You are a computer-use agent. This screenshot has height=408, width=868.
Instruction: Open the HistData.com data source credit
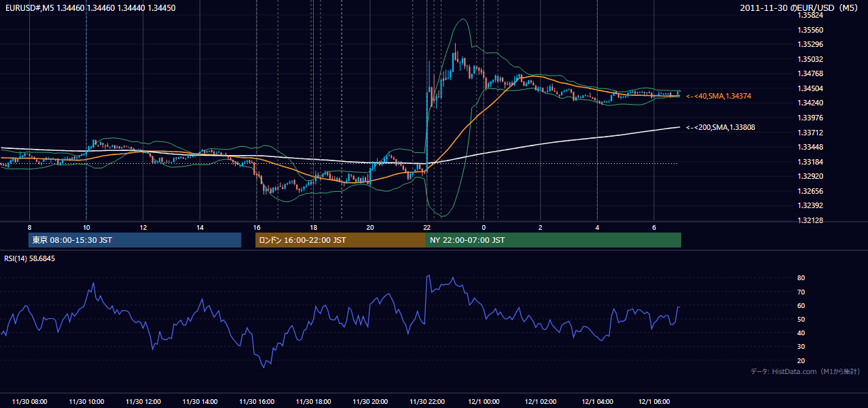click(806, 371)
